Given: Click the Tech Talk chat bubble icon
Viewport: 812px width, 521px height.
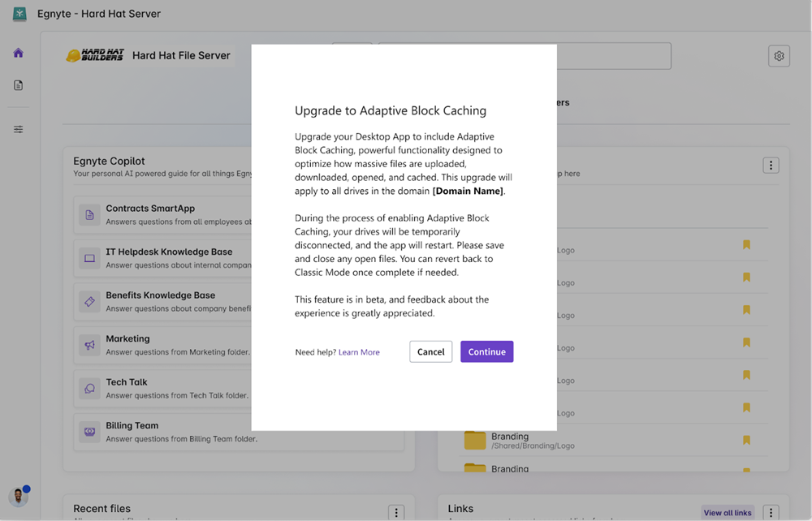Looking at the screenshot, I should click(89, 389).
